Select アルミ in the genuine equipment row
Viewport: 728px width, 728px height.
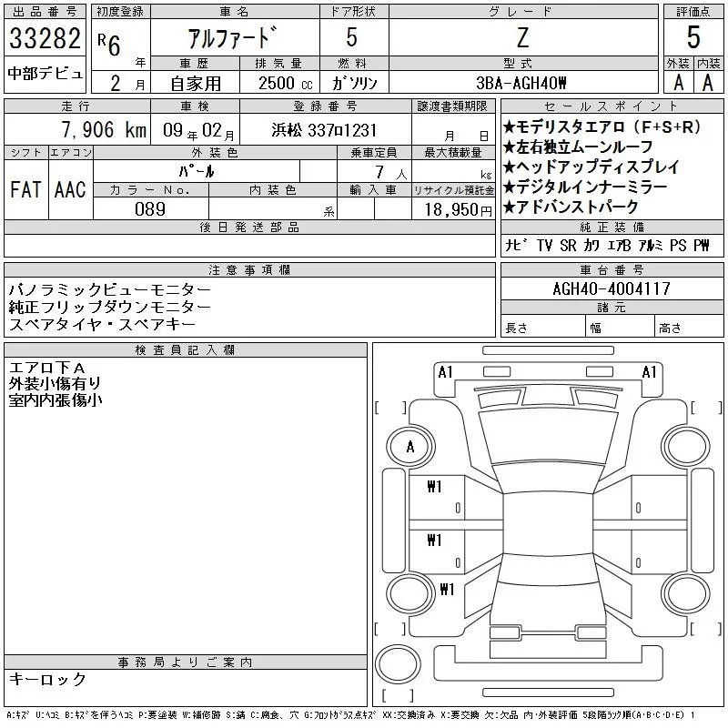[651, 245]
